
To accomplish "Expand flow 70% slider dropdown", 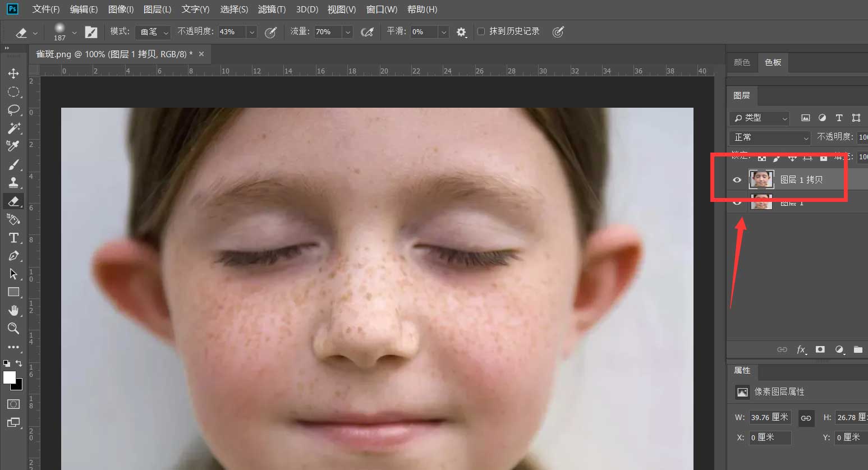I will (x=348, y=32).
